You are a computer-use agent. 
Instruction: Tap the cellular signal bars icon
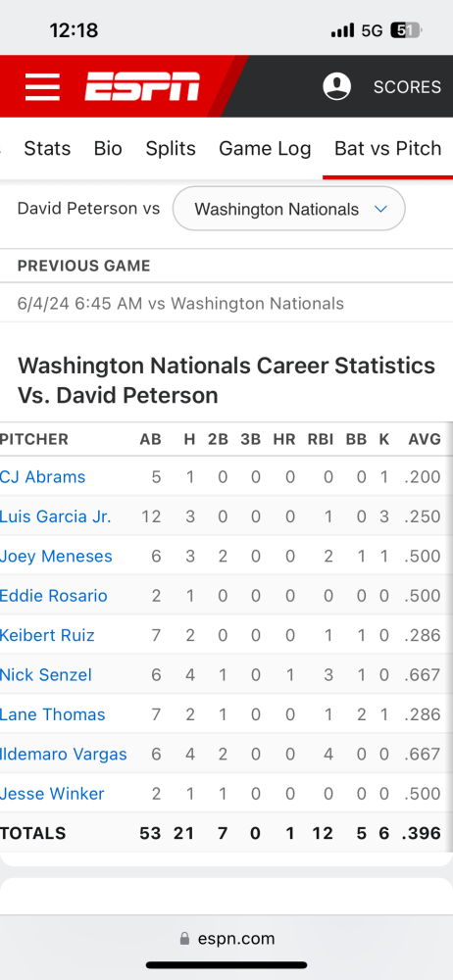coord(342,30)
